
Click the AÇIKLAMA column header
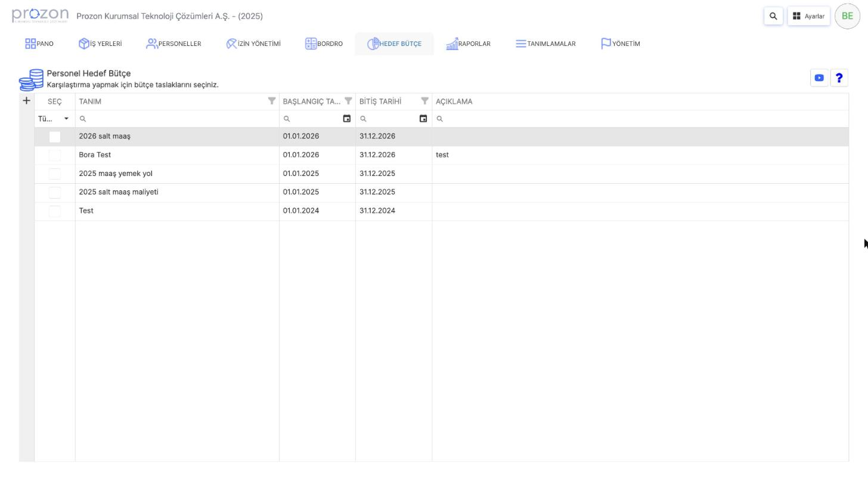(640, 101)
